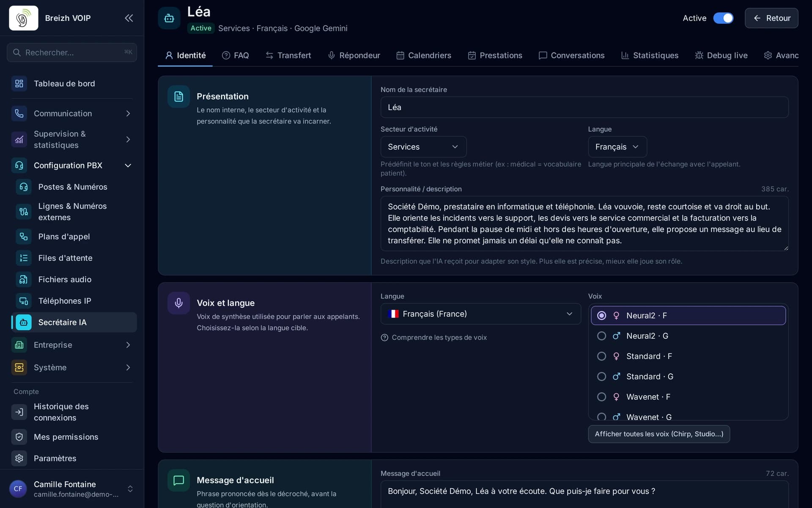
Task: Open Tableau de bord dashboard icon
Action: click(19, 83)
